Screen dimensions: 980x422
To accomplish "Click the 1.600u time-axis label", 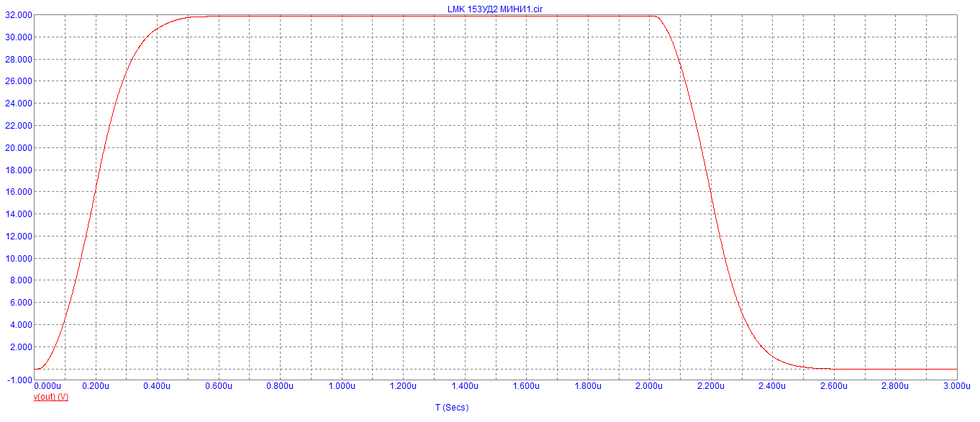I will [526, 387].
